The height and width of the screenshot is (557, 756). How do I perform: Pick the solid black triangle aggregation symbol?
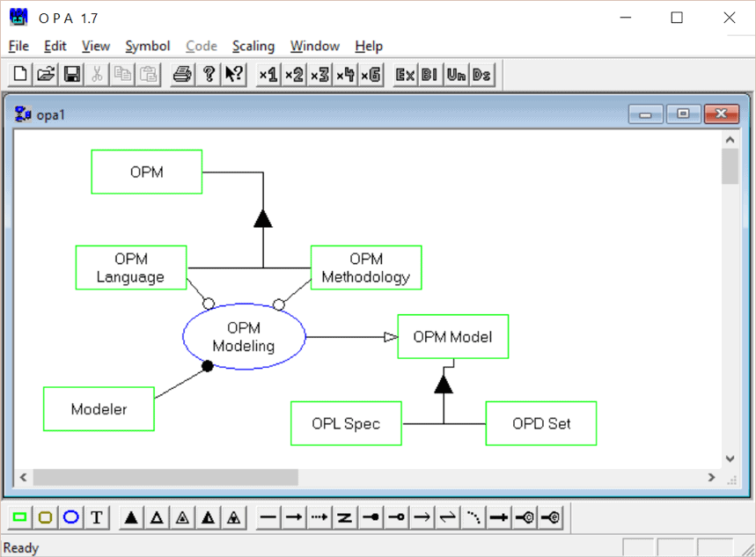131,517
